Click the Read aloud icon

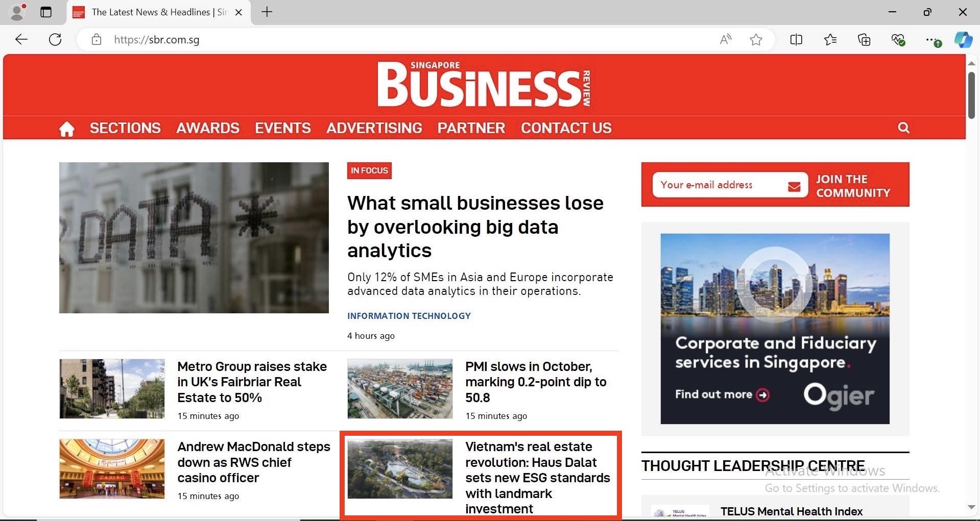coord(725,40)
